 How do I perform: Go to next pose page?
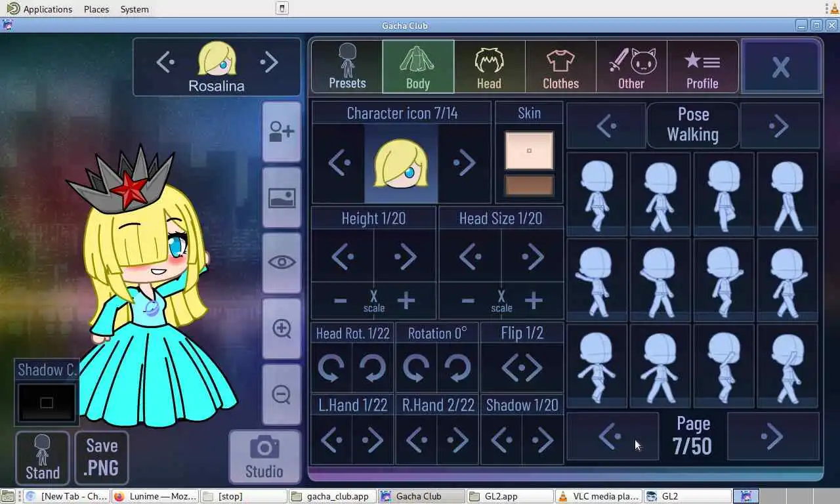(x=773, y=436)
